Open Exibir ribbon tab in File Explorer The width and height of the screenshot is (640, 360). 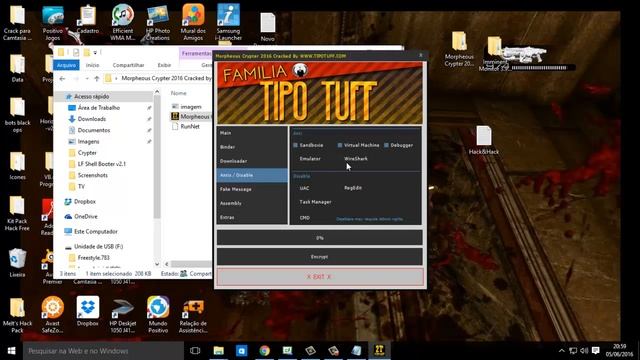pyautogui.click(x=164, y=65)
